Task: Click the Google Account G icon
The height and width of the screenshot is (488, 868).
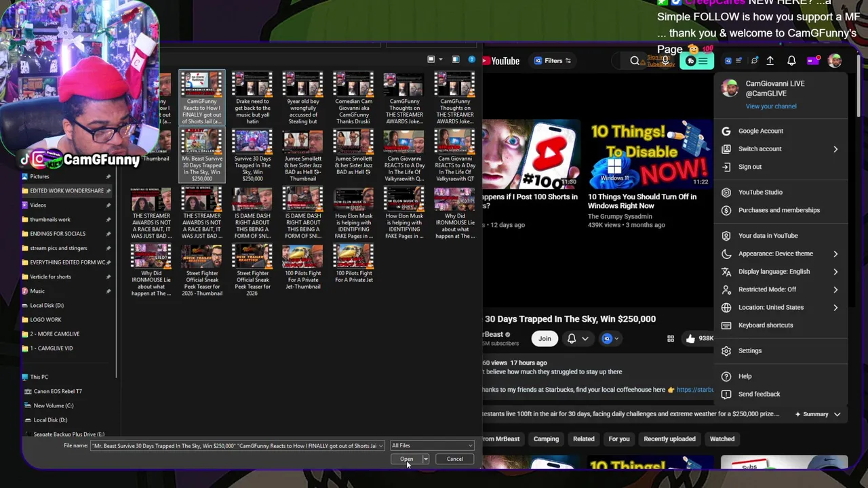Action: click(x=726, y=131)
